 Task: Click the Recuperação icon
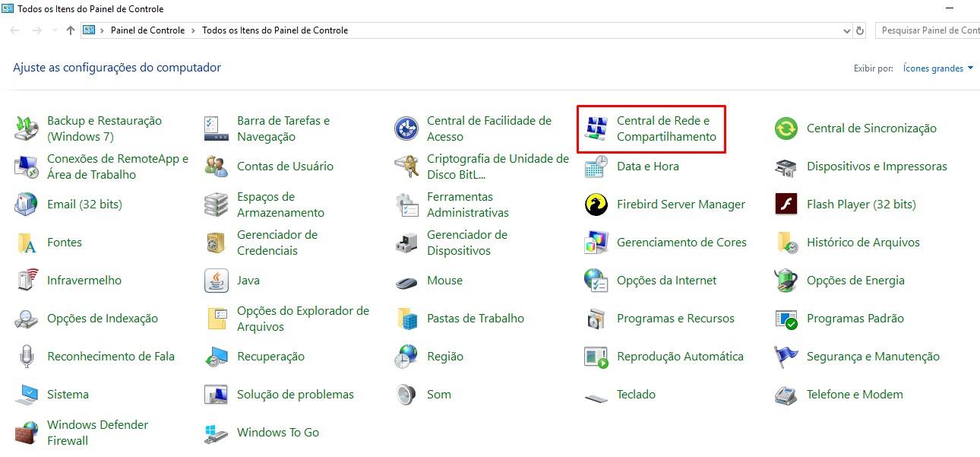tap(217, 357)
